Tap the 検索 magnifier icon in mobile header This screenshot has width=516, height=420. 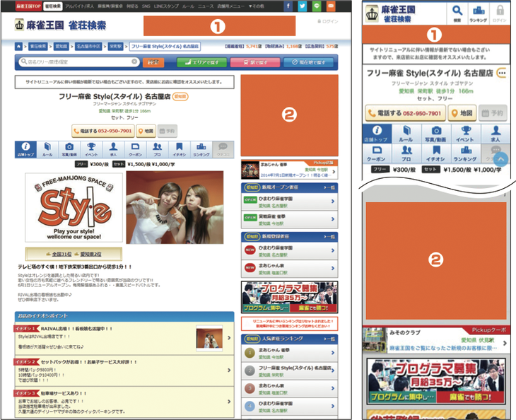pos(457,14)
